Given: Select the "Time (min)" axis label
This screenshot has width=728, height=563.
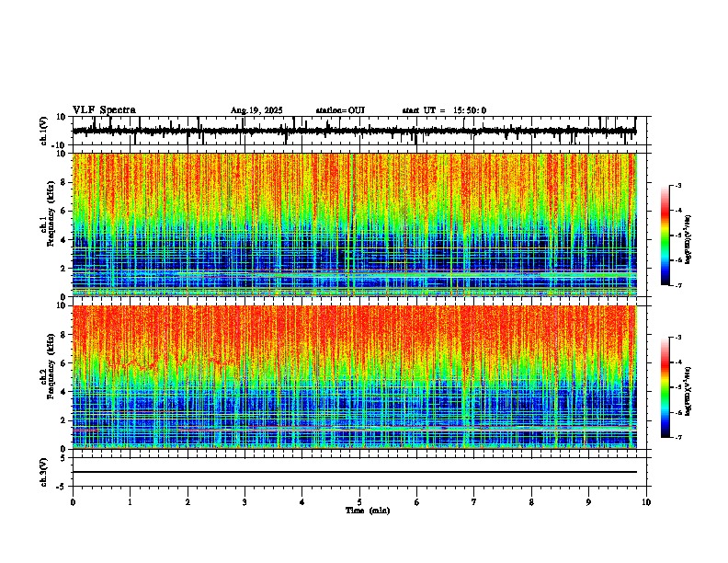Looking at the screenshot, I should pos(368,511).
